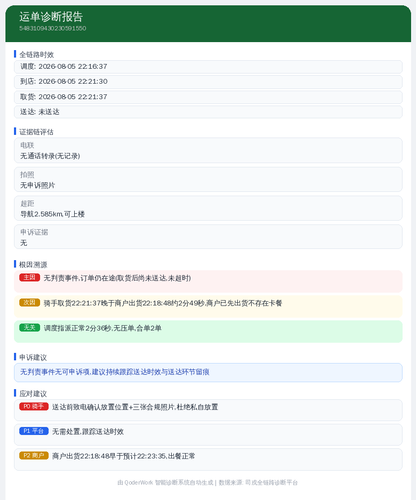Select the 无判责事件,订单仍在途 cause text
Image resolution: width=416 pixels, height=500 pixels.
[x=117, y=278]
